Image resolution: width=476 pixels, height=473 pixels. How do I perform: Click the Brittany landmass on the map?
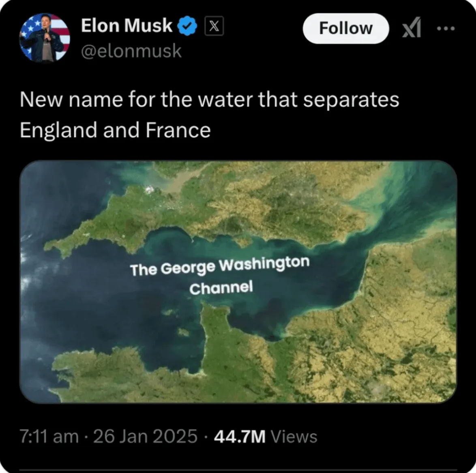(x=114, y=373)
